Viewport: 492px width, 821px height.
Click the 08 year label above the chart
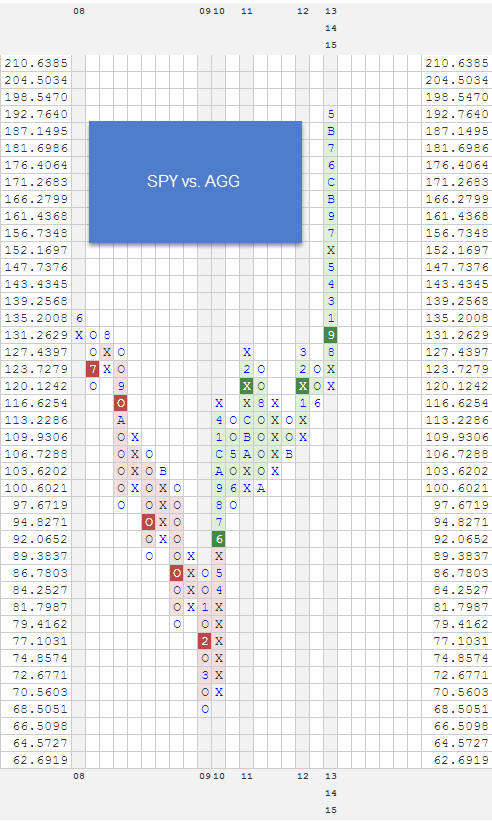(79, 11)
